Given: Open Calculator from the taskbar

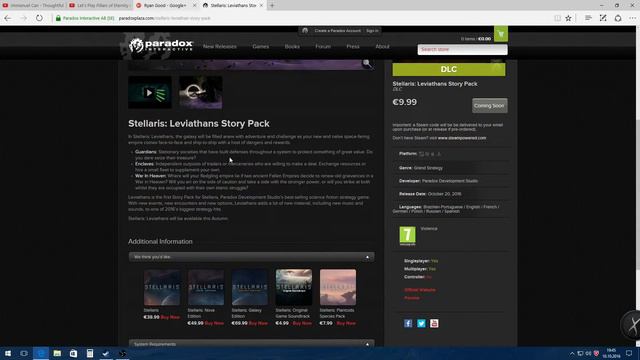Looking at the screenshot, I should tap(90, 353).
